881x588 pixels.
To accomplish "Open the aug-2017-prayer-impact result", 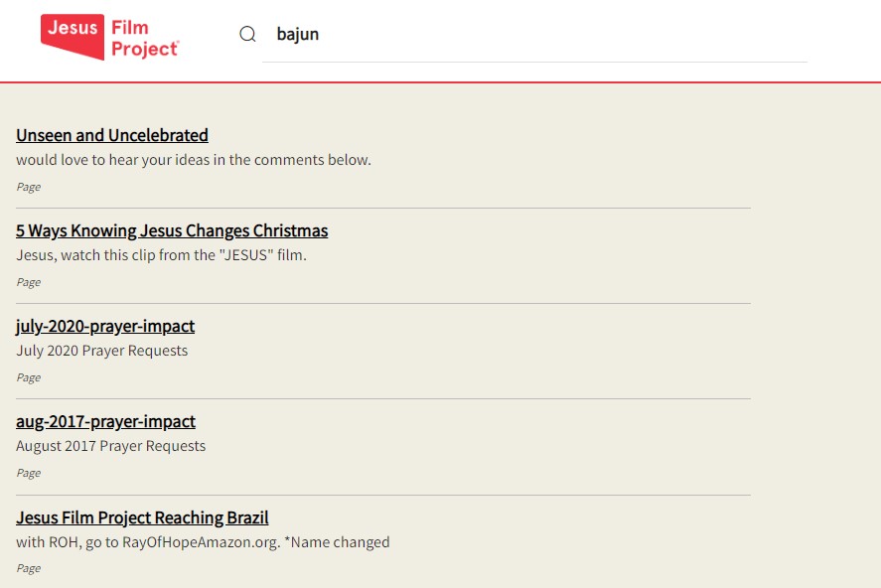I will tap(105, 421).
